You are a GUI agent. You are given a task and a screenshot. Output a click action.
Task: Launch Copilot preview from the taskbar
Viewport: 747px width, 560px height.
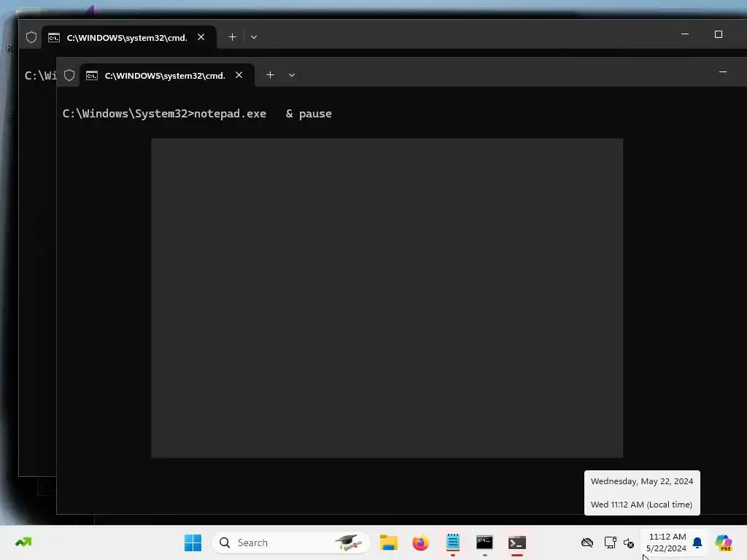point(724,542)
